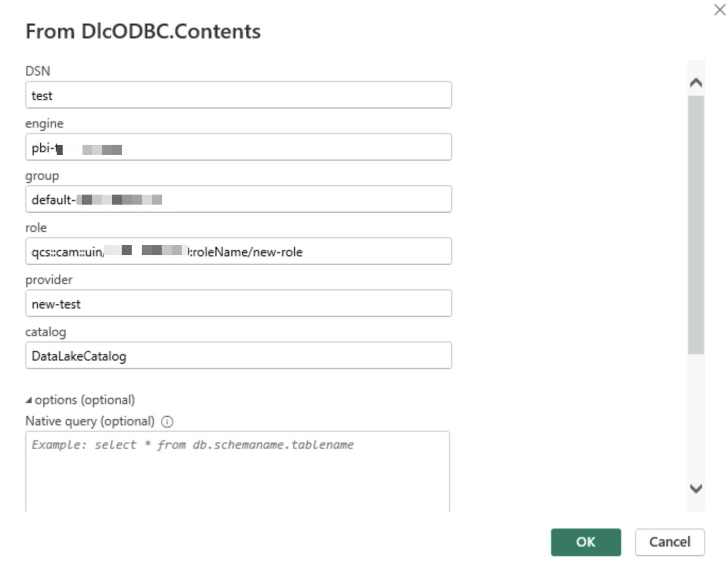Screen dimensions: 728x568
Task: Click the catalog field showing DataLakeCatalog
Action: tap(238, 356)
